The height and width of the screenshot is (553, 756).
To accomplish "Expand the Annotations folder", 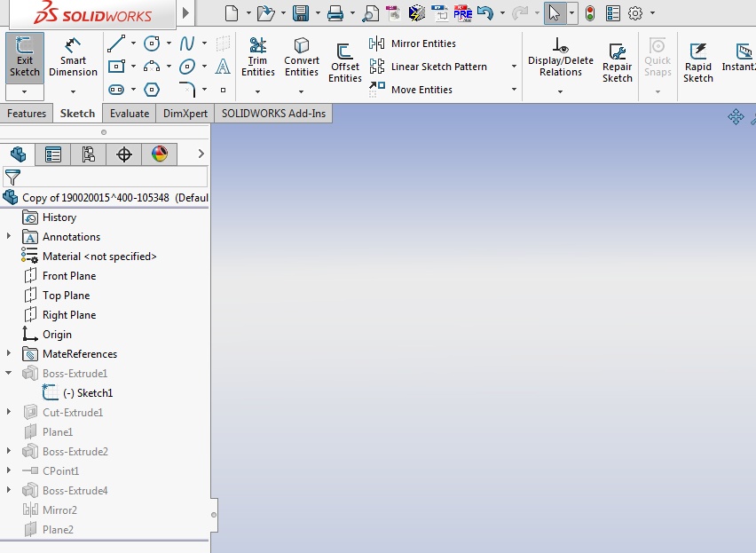I will point(8,236).
